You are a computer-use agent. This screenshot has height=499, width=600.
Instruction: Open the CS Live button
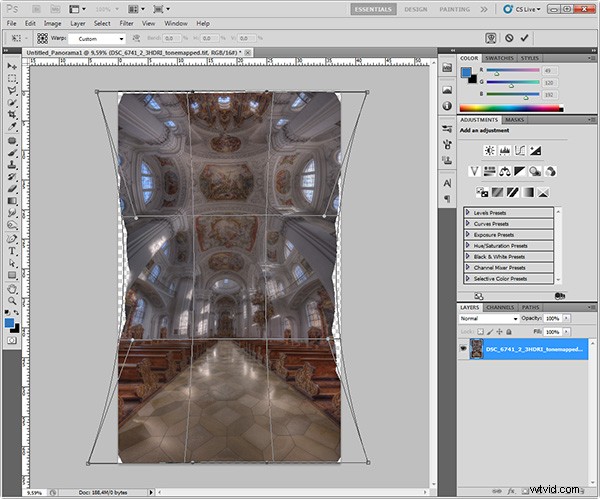click(522, 9)
